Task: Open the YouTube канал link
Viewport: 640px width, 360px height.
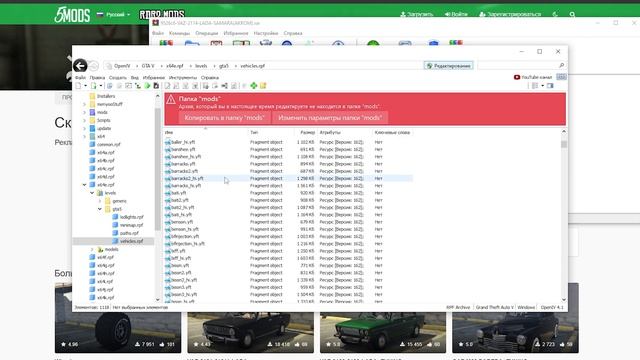Action: (x=533, y=77)
